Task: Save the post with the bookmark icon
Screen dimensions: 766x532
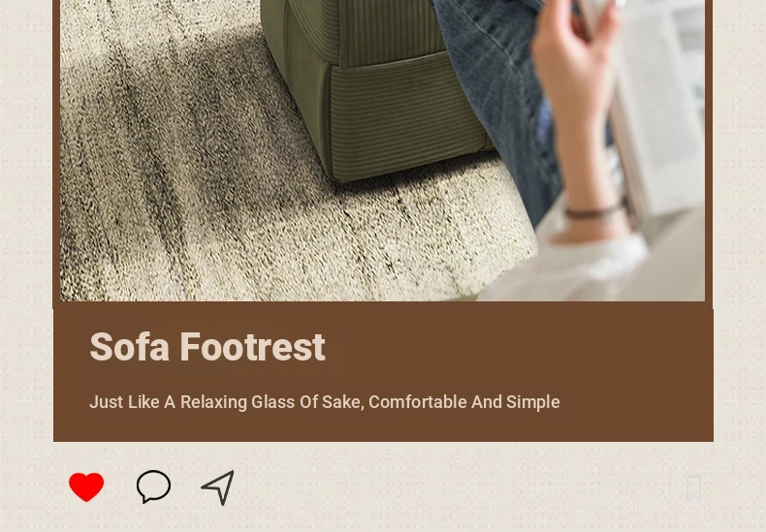Action: [x=693, y=488]
